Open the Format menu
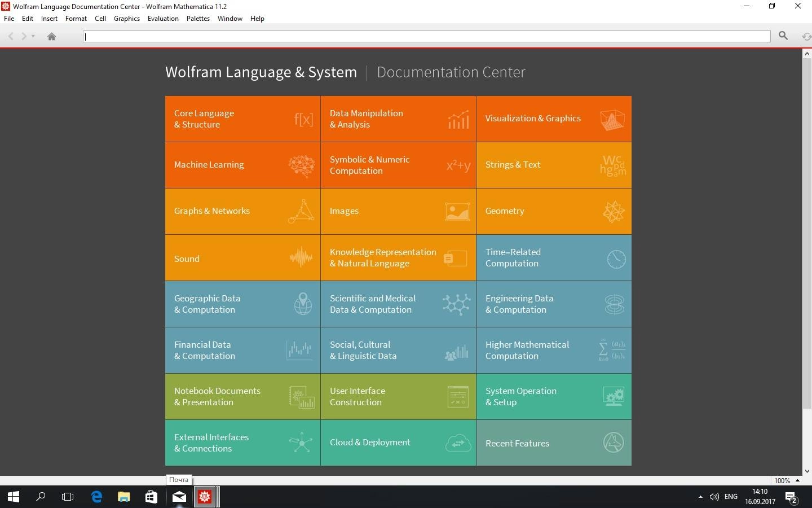 (76, 19)
